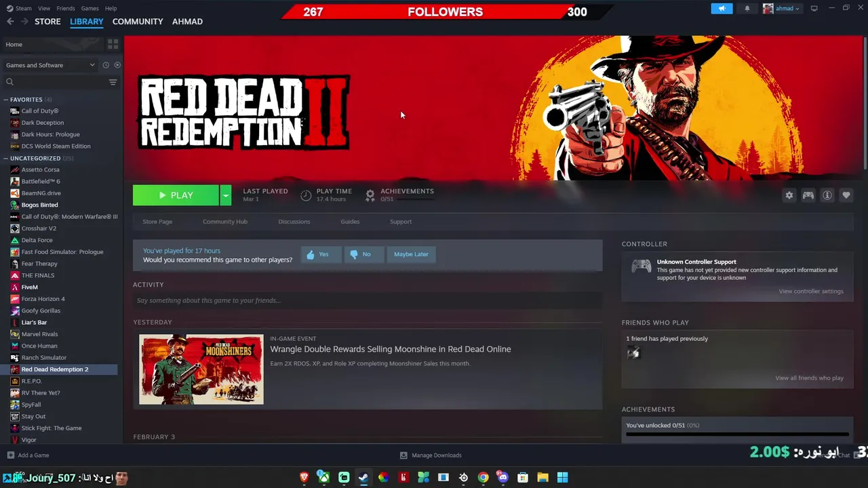Open Brave browser in the taskbar
The height and width of the screenshot is (488, 868).
304,477
